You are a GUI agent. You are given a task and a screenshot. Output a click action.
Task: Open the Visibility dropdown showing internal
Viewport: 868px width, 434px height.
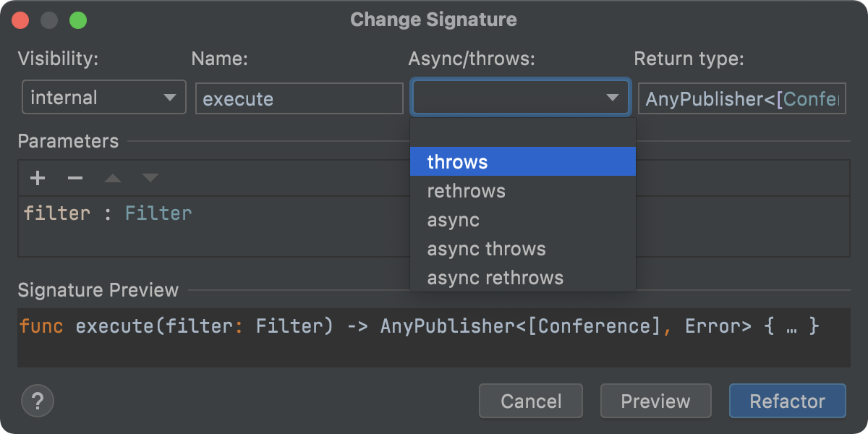coord(104,98)
